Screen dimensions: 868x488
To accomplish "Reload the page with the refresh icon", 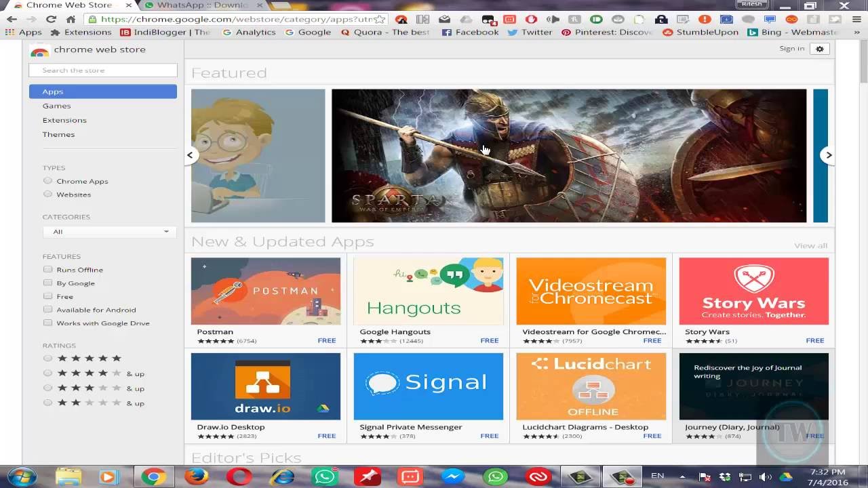I will coord(51,19).
